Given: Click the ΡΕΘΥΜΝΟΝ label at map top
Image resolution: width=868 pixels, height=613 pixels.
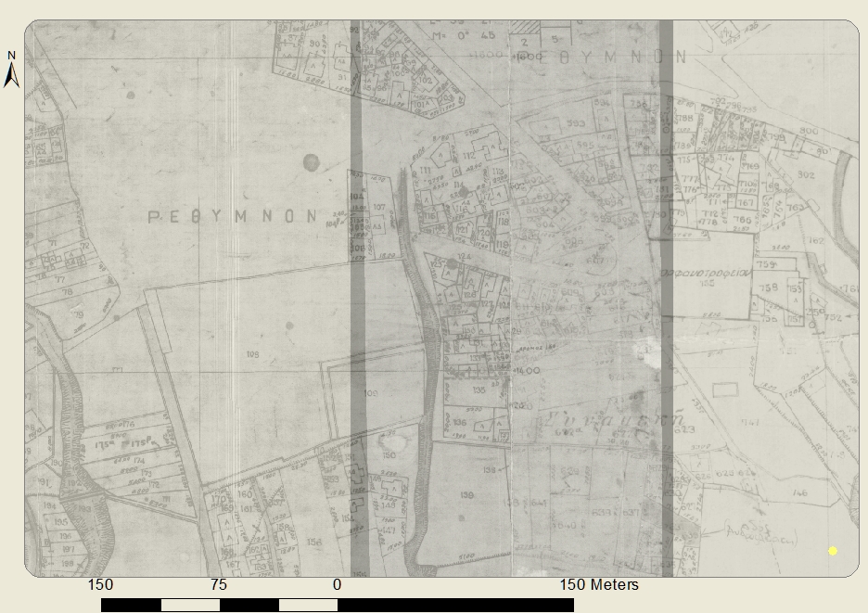Looking at the screenshot, I should pyautogui.click(x=625, y=57).
